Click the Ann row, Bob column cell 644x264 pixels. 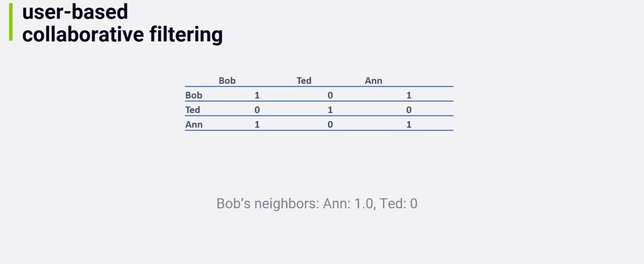click(x=257, y=125)
